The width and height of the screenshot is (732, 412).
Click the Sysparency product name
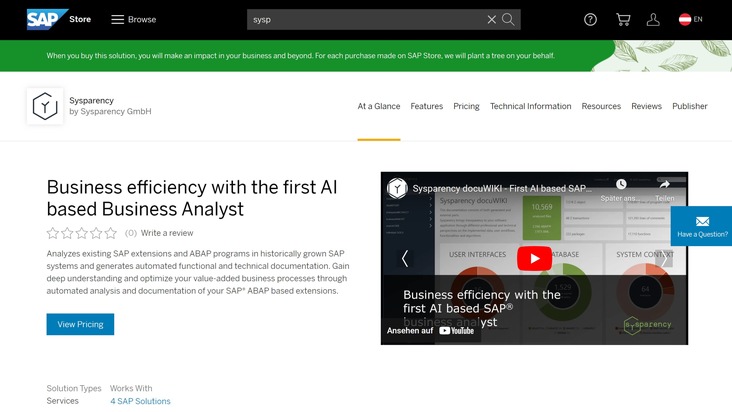[92, 100]
